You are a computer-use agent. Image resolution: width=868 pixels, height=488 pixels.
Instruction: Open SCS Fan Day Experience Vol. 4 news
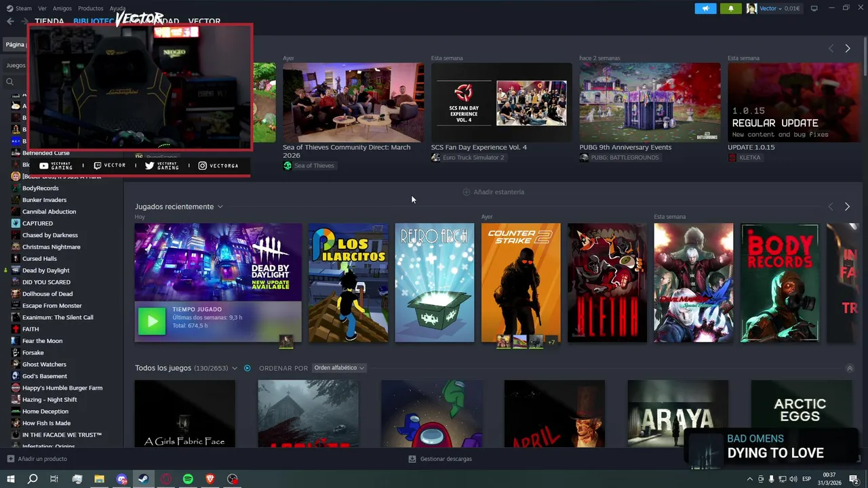501,102
